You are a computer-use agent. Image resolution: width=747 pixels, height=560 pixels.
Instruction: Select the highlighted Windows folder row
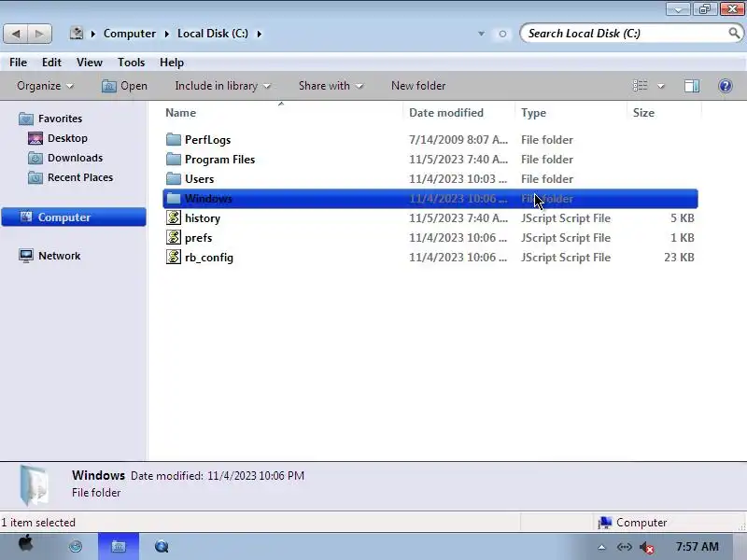pyautogui.click(x=430, y=199)
